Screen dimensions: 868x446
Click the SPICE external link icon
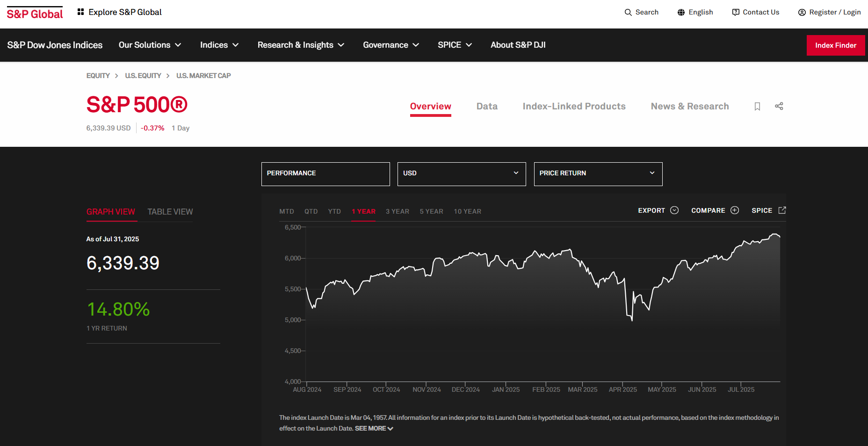coord(782,210)
